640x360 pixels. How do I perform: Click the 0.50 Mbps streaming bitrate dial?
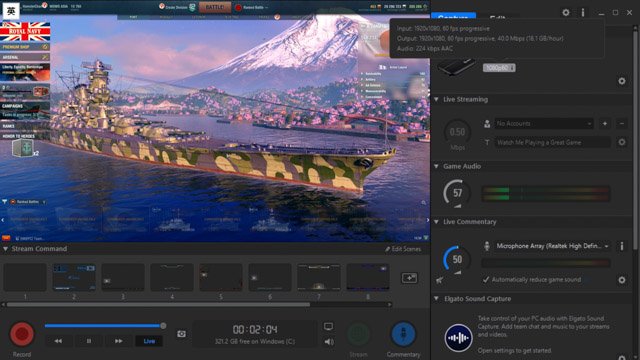[x=457, y=132]
